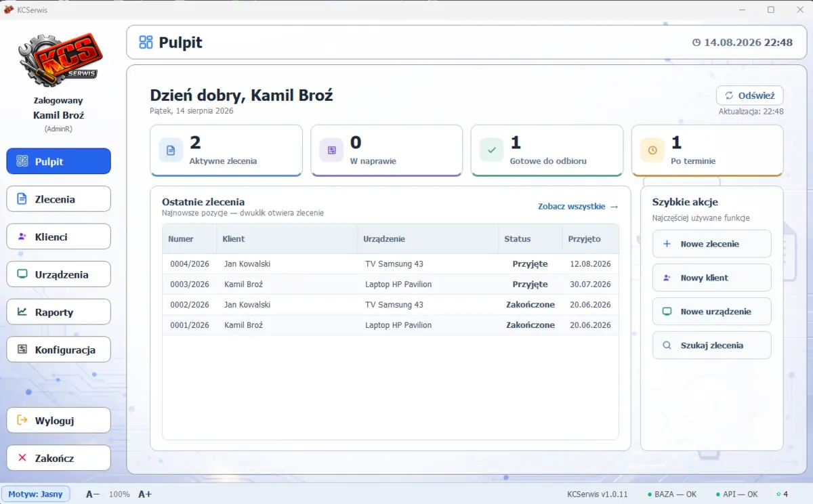
Task: Click the monitor icon in Nowe urządzenie
Action: click(667, 312)
